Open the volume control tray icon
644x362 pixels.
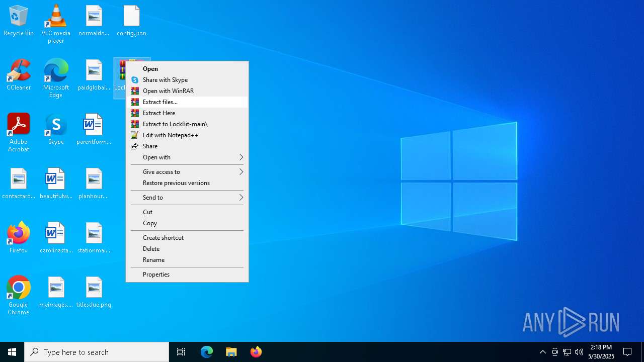(x=579, y=352)
